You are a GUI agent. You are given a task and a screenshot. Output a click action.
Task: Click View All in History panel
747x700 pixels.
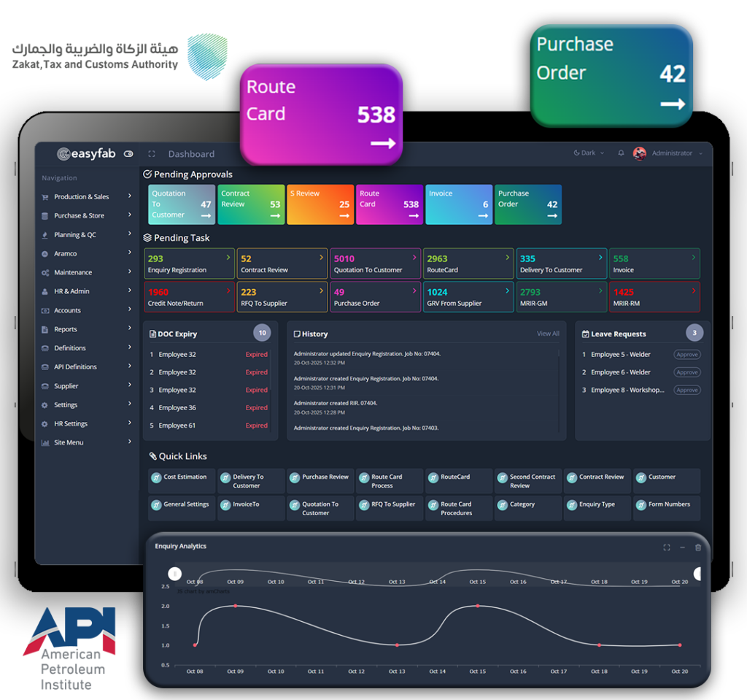click(548, 334)
